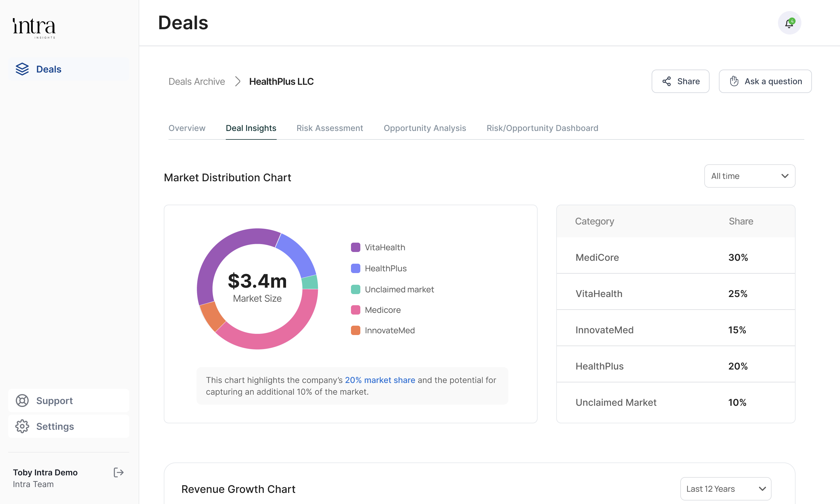Screen dimensions: 840x504
Task: Expand the Last 12 Years dropdown
Action: click(726, 489)
